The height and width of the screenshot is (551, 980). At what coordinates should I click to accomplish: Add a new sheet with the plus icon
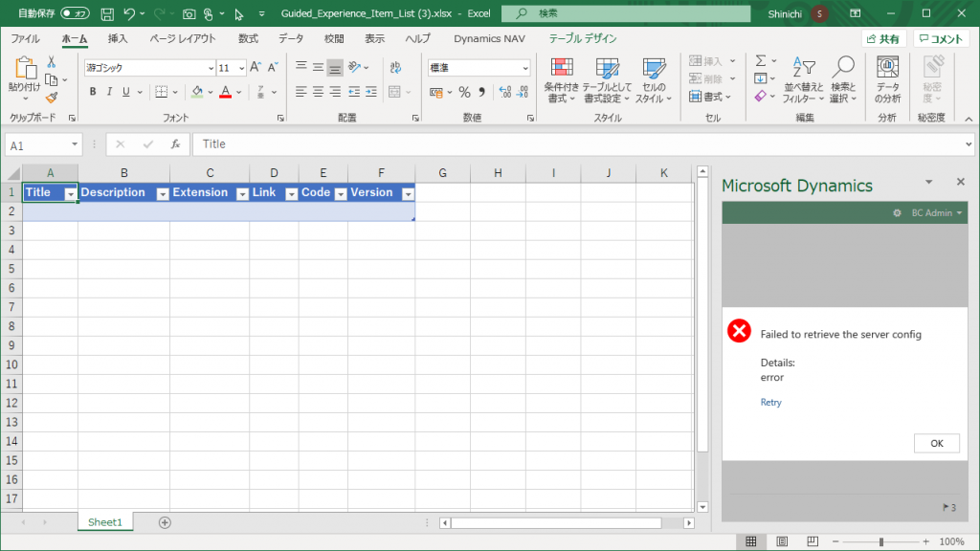pyautogui.click(x=165, y=522)
